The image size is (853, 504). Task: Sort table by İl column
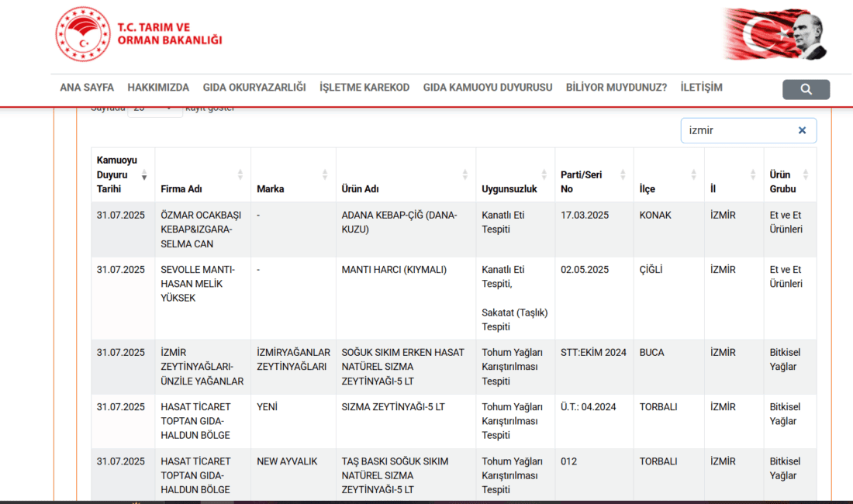[733, 189]
